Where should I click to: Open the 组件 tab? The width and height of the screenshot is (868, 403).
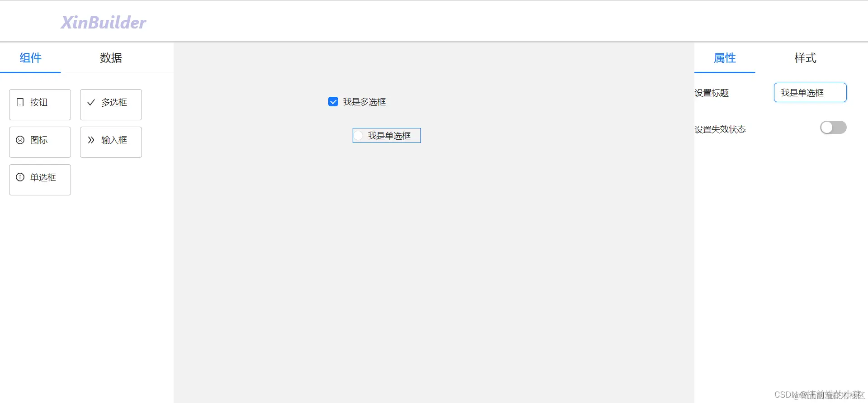tap(30, 58)
